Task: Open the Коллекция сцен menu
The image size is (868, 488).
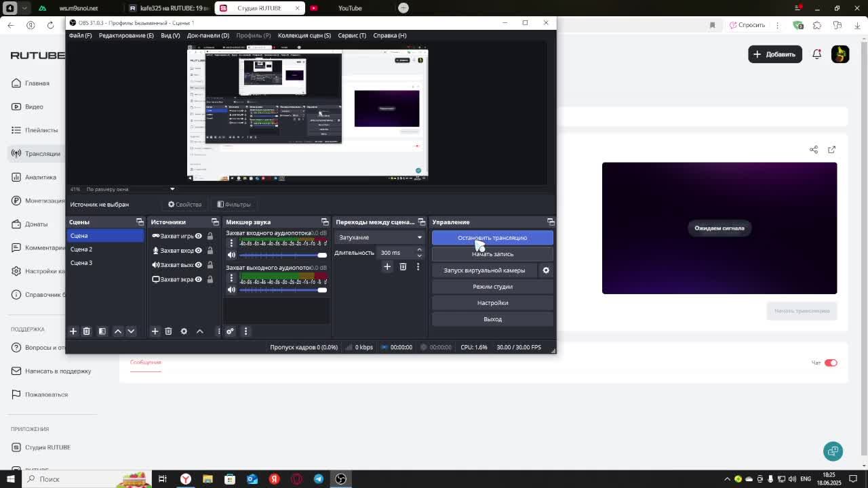Action: 304,35
